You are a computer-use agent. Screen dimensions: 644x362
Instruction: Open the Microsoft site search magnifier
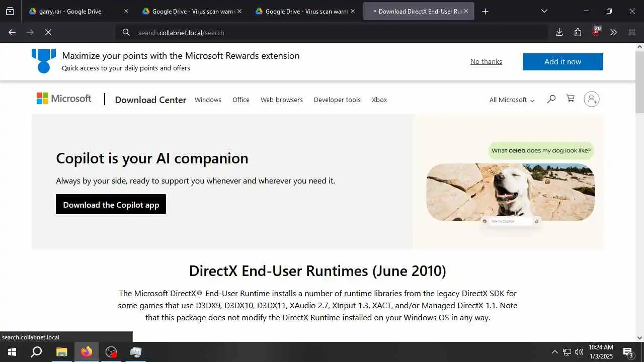tap(551, 99)
